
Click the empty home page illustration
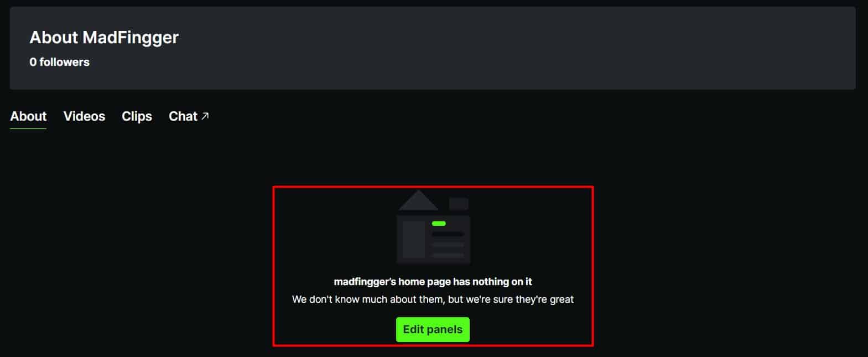pos(433,227)
